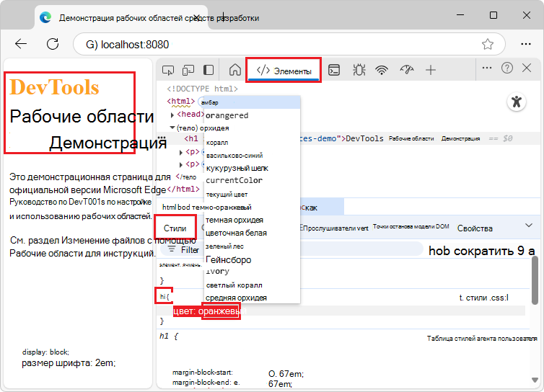Viewport: 544px width, 392px height.
Task: Select the html tag in DOM tree
Action: coord(181,101)
